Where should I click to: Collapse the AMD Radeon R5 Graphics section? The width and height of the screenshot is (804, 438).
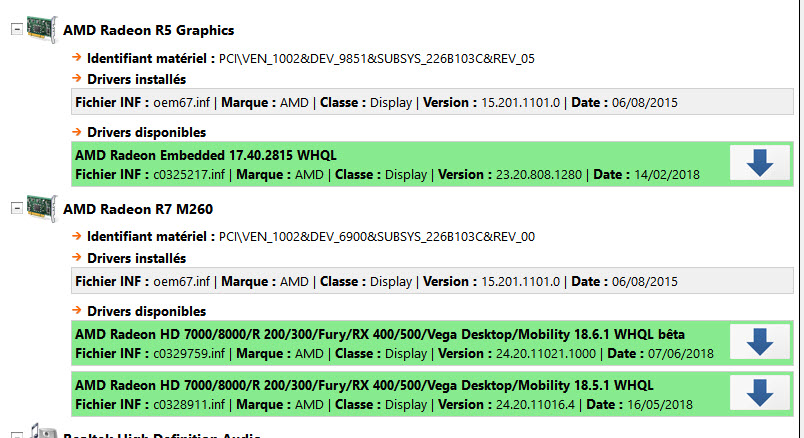(x=15, y=30)
